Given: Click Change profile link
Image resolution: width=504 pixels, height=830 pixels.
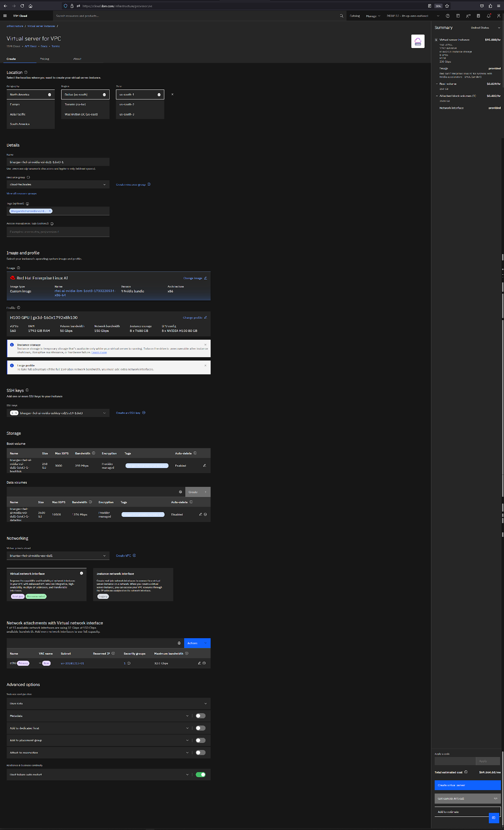Looking at the screenshot, I should [x=195, y=318].
